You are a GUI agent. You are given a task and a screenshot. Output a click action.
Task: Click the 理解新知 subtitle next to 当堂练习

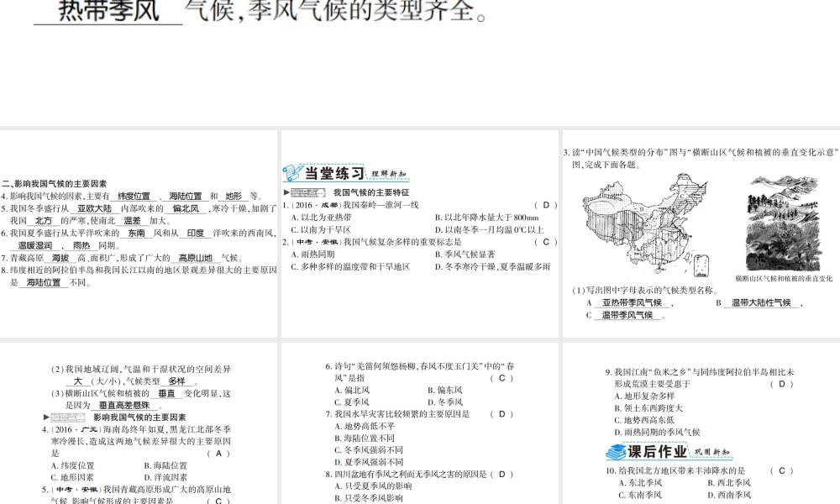[x=389, y=174]
